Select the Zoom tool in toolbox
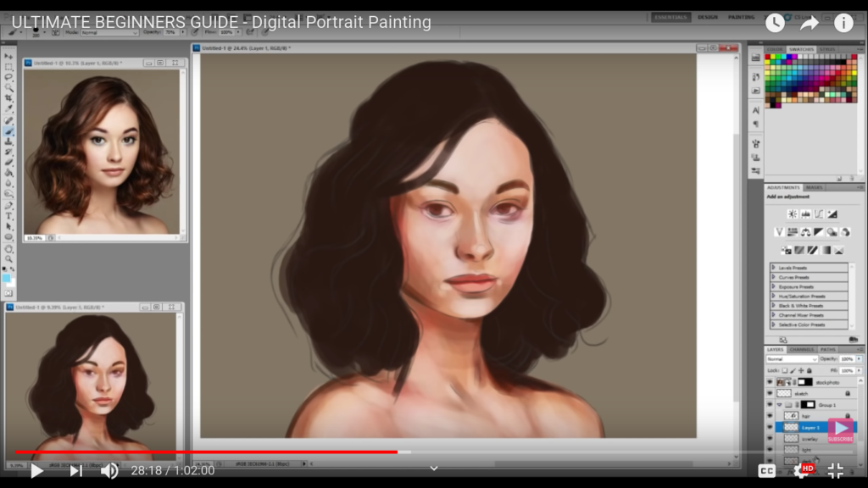The width and height of the screenshot is (868, 488). (x=8, y=259)
